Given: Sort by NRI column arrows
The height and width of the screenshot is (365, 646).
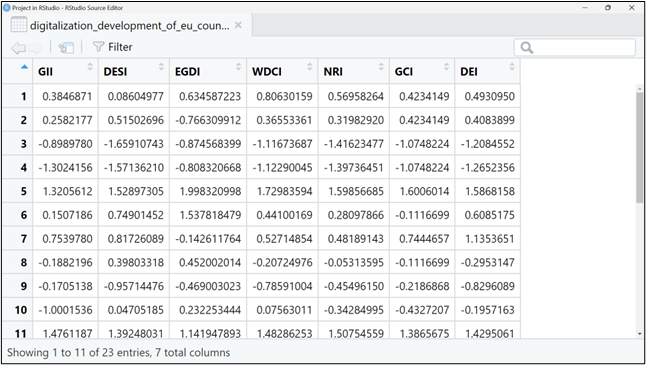Looking at the screenshot, I should pos(381,66).
